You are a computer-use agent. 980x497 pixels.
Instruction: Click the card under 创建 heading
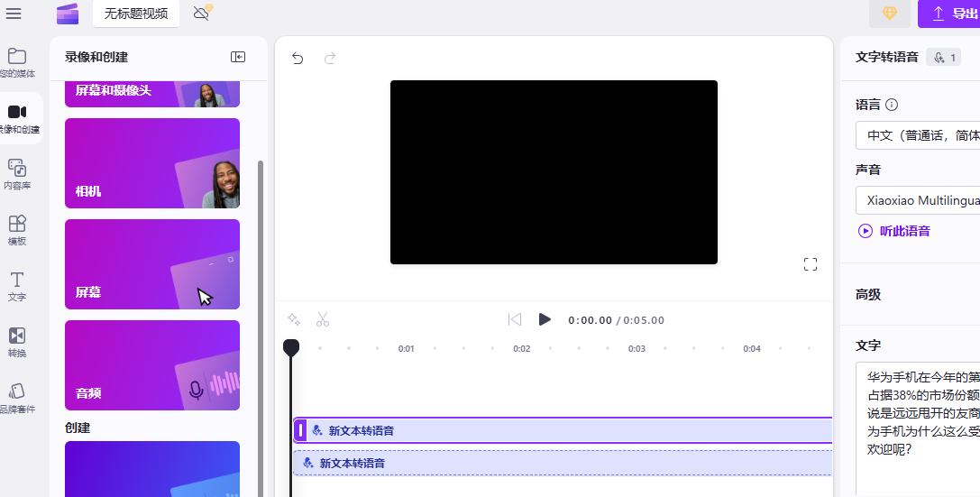[152, 469]
